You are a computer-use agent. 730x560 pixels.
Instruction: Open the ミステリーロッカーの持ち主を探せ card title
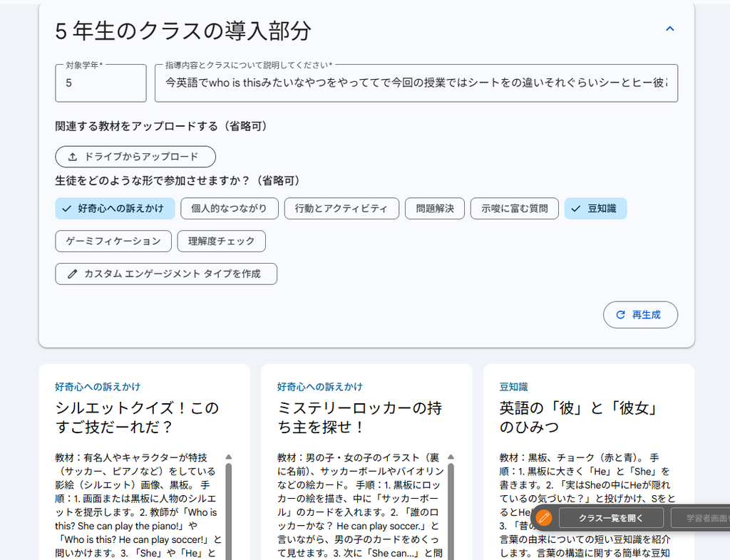tap(359, 418)
